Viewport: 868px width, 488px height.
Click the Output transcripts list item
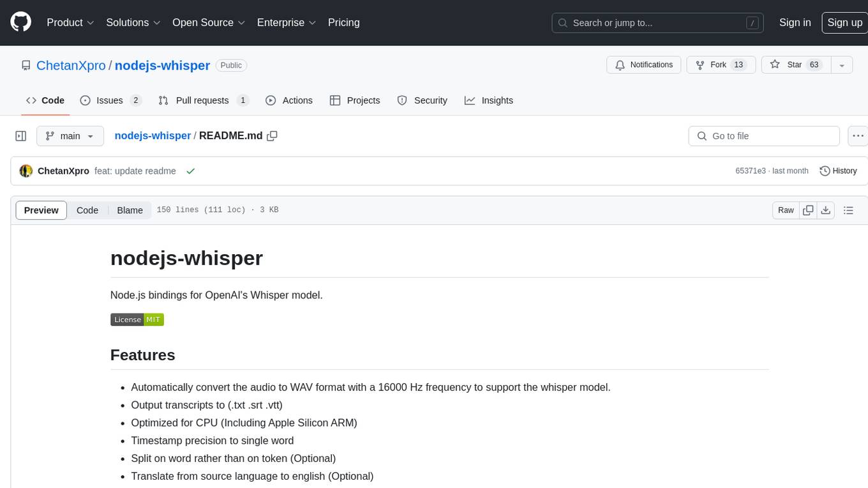207,405
